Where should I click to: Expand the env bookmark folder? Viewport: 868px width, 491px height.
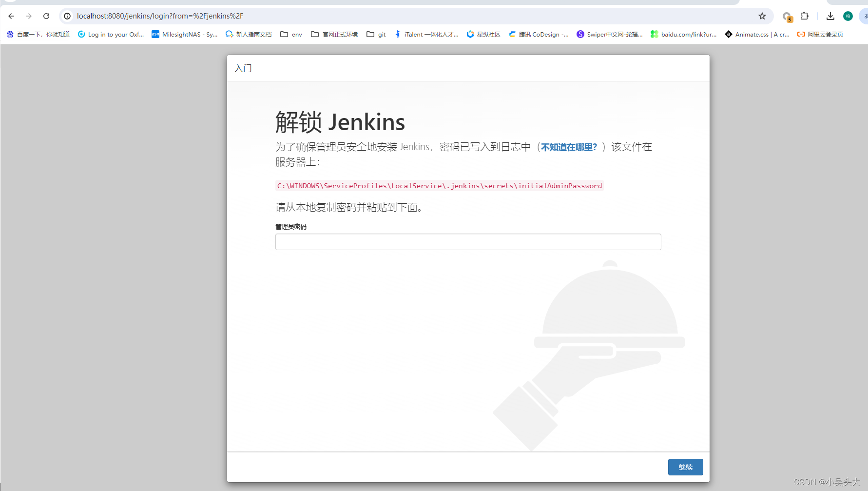click(291, 34)
